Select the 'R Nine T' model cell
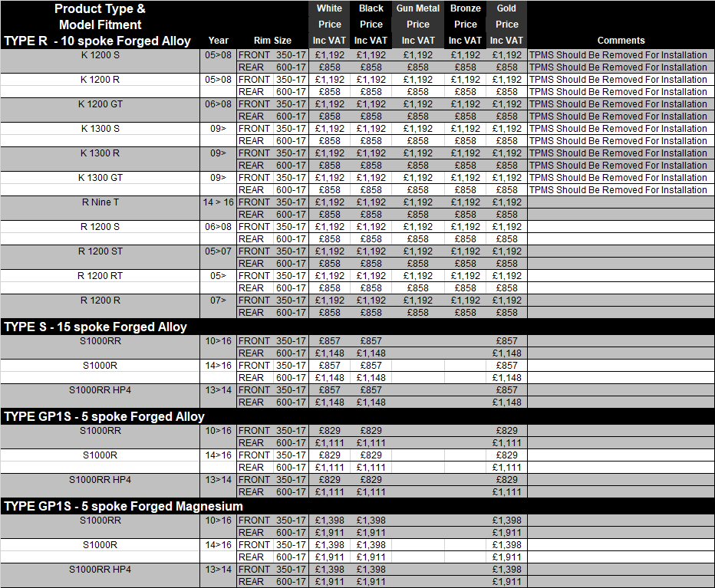715x588 pixels. tap(100, 202)
